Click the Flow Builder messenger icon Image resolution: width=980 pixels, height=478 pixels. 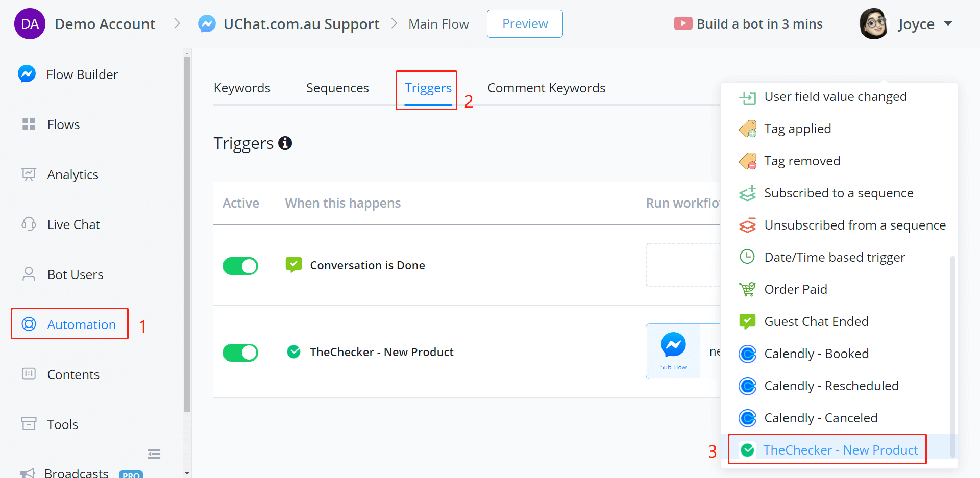[x=27, y=74]
